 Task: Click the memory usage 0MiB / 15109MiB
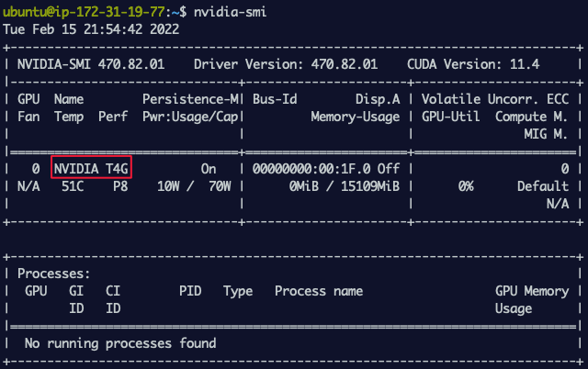tap(345, 186)
